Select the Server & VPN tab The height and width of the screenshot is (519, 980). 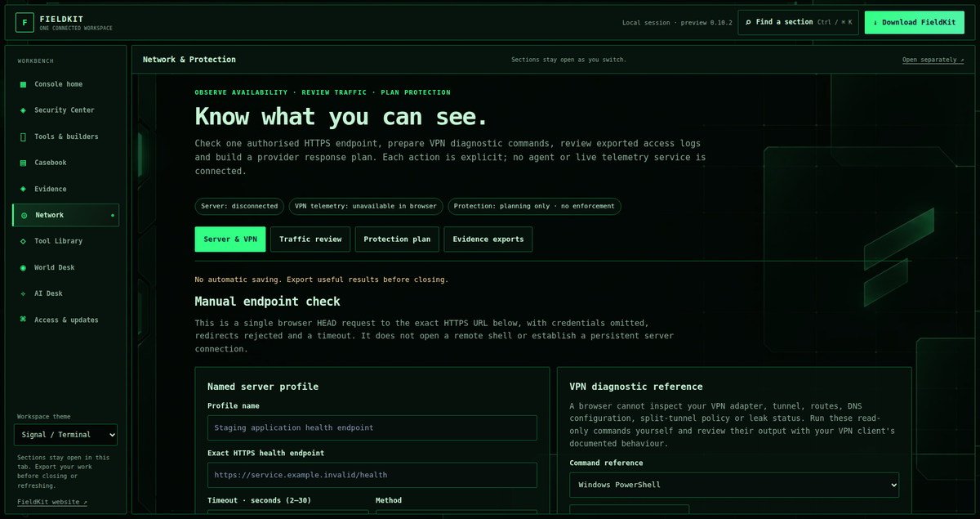(230, 239)
